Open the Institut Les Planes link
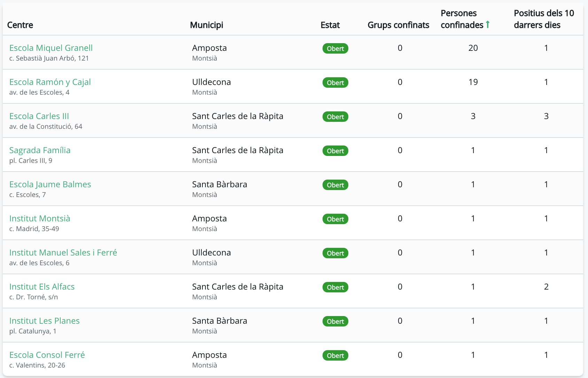The width and height of the screenshot is (588, 378). point(44,321)
